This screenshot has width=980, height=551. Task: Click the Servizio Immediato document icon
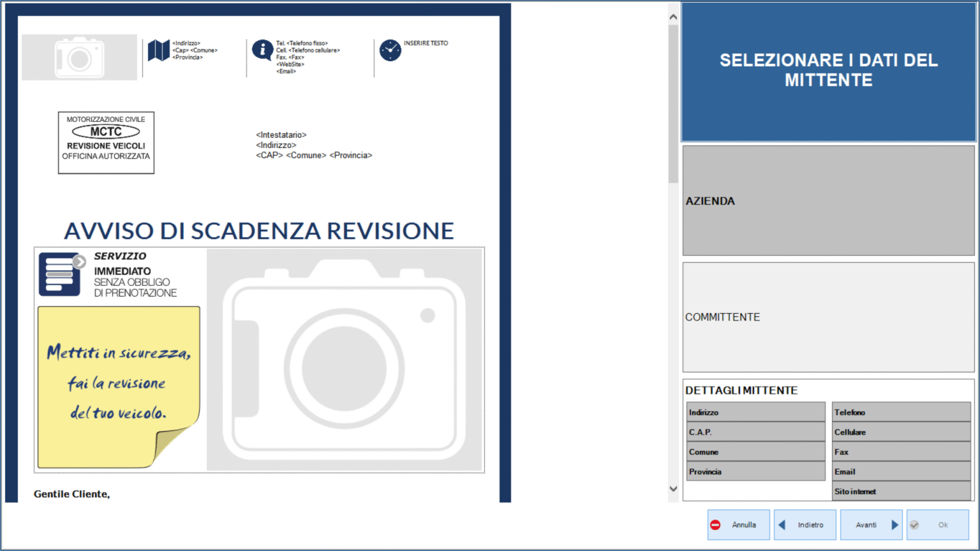click(61, 274)
